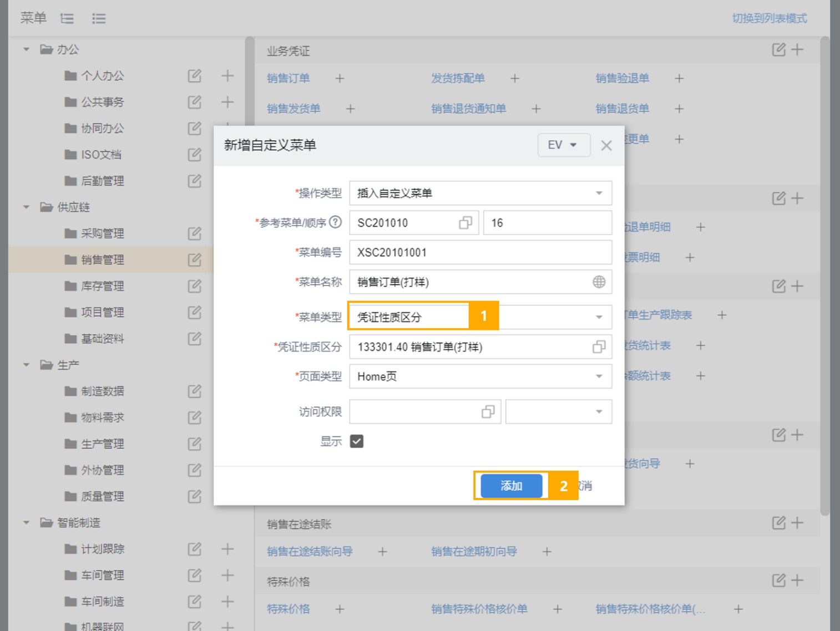Click the 添加 button
Image resolution: width=840 pixels, height=631 pixels.
512,486
